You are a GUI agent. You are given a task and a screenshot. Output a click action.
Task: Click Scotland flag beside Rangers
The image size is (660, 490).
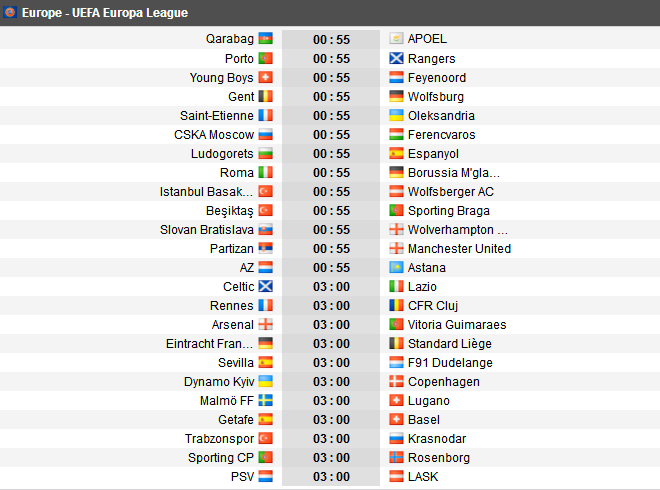click(396, 58)
